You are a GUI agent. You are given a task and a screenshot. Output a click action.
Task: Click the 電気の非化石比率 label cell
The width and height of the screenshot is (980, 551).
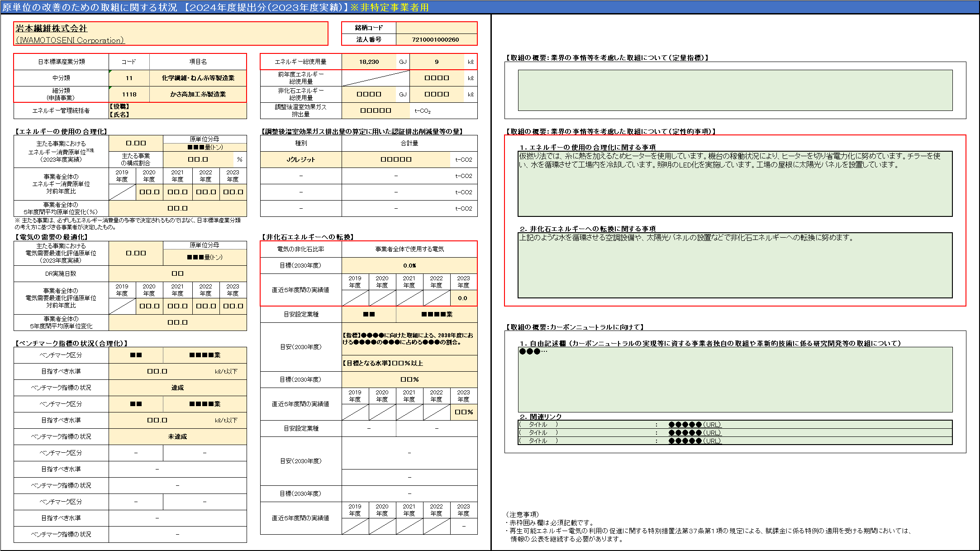301,249
